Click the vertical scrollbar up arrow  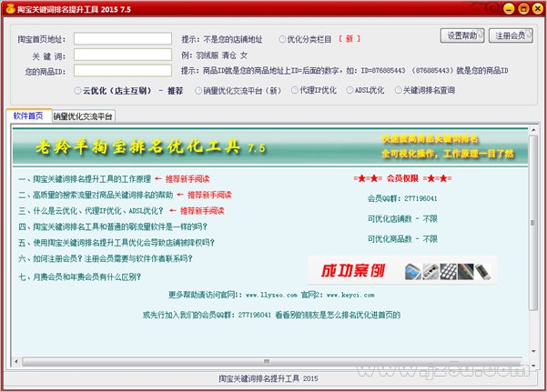[533, 130]
